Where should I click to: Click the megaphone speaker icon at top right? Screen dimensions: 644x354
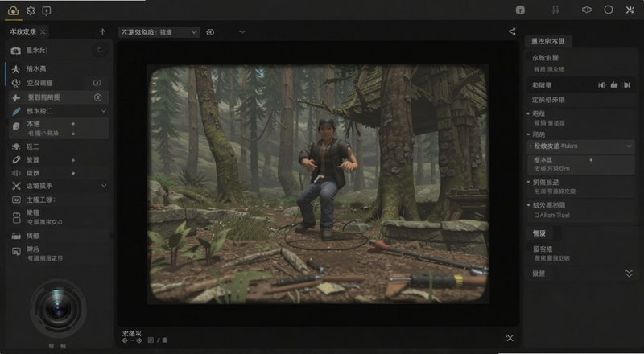587,10
